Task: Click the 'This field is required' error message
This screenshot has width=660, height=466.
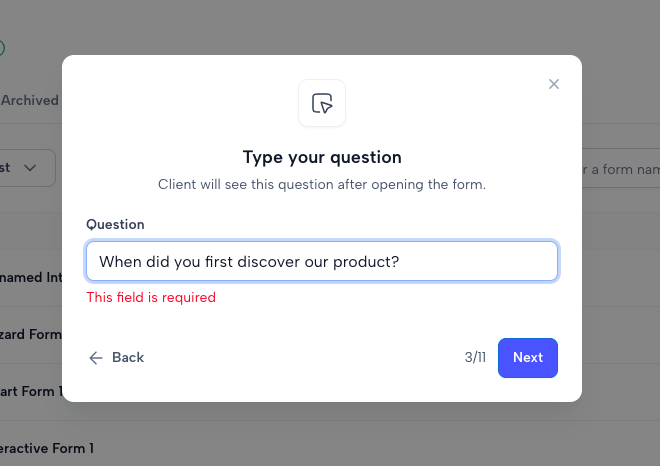Action: coord(151,297)
